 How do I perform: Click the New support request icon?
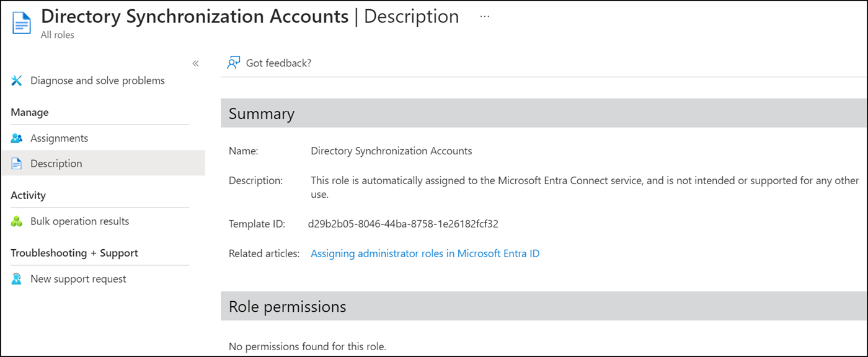tap(17, 278)
